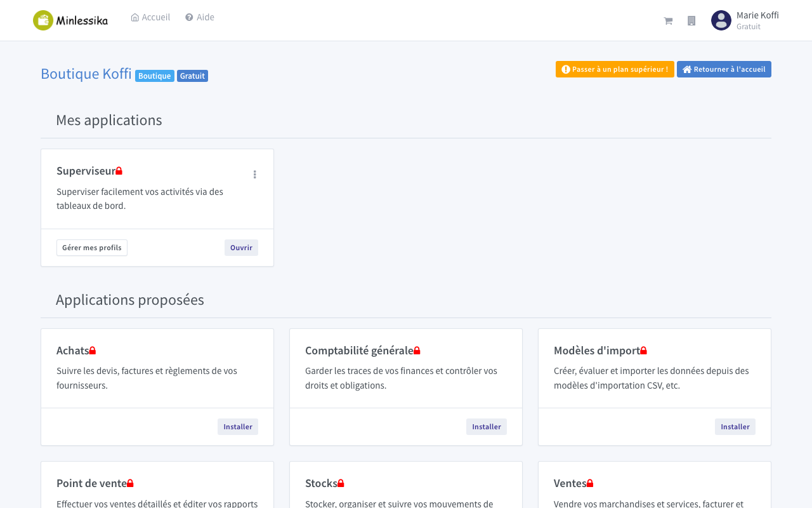Click Marie Koffi's avatar icon

pyautogui.click(x=721, y=20)
